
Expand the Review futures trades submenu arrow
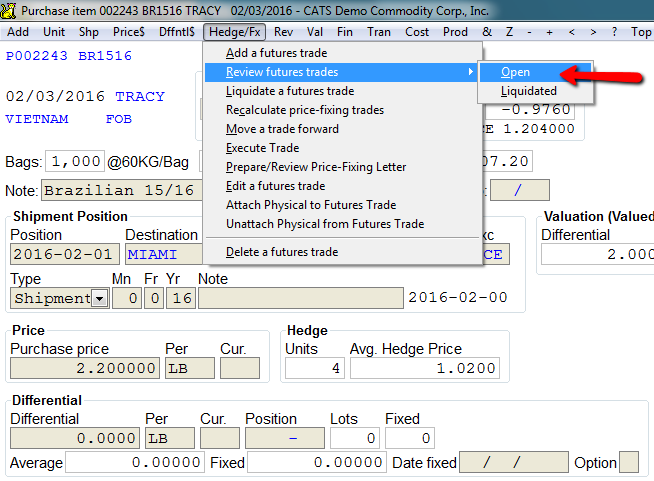470,72
